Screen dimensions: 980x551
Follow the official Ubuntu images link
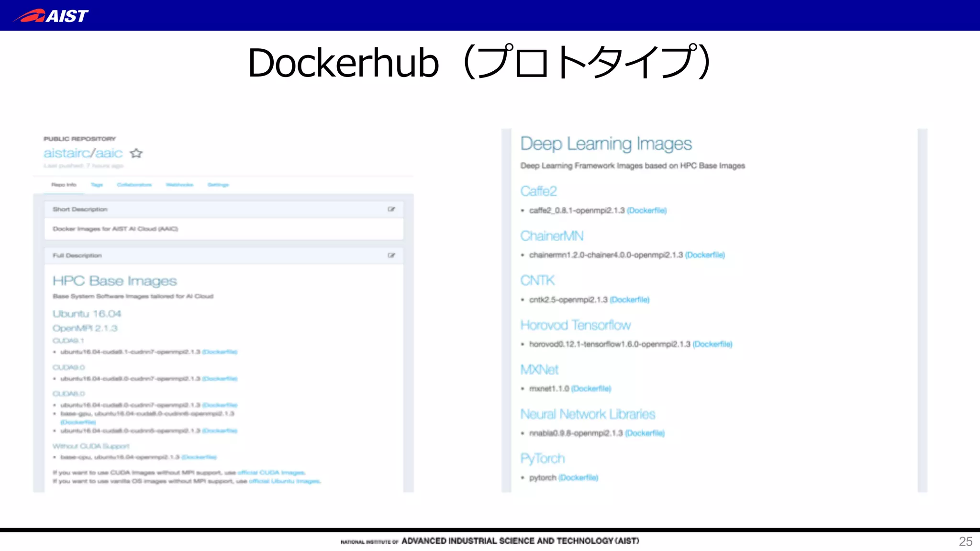[x=285, y=481]
